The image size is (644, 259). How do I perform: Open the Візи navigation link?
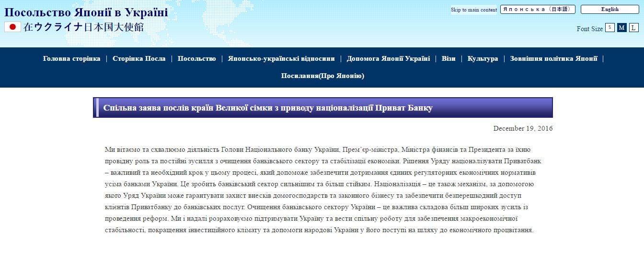coord(448,59)
